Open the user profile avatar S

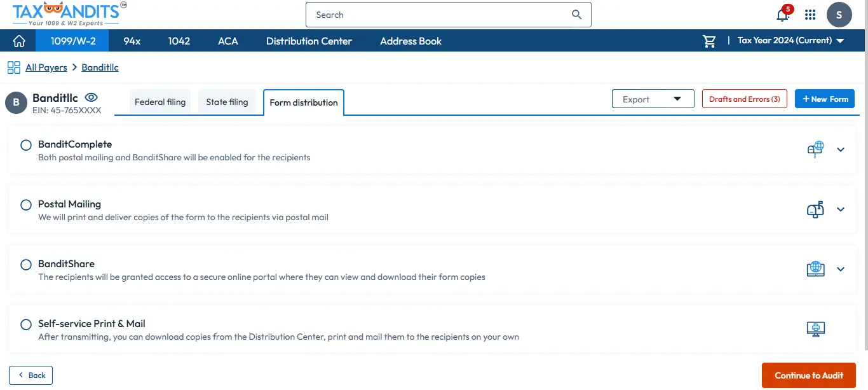coord(839,15)
